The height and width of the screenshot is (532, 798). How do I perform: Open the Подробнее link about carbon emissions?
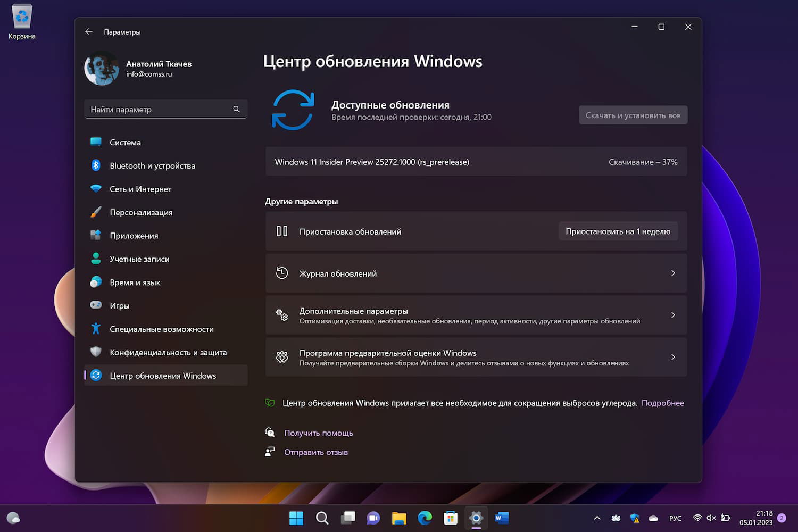point(663,403)
